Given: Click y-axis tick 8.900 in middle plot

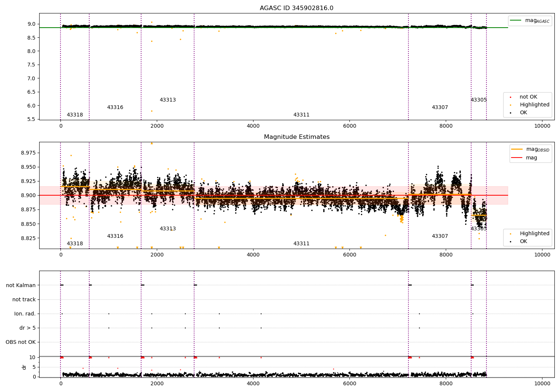Looking at the screenshot, I should point(29,195).
